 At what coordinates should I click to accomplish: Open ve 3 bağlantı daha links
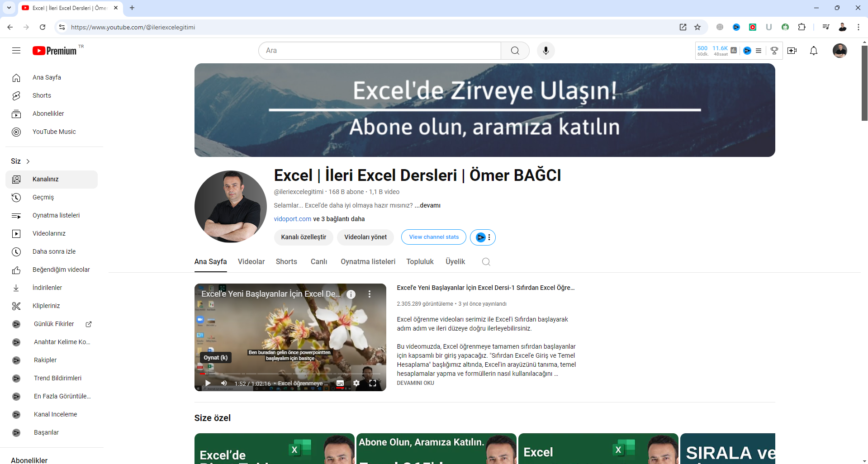[x=339, y=219]
